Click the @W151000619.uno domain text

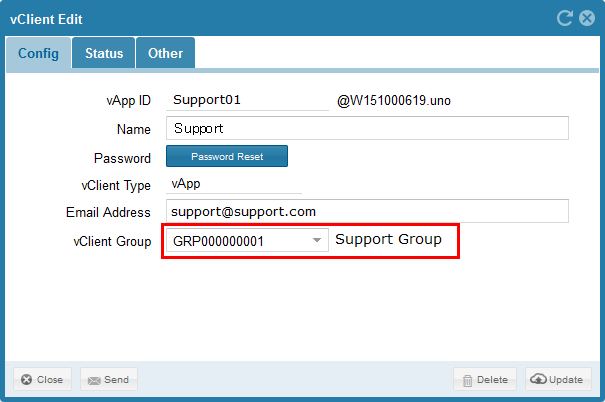click(394, 101)
